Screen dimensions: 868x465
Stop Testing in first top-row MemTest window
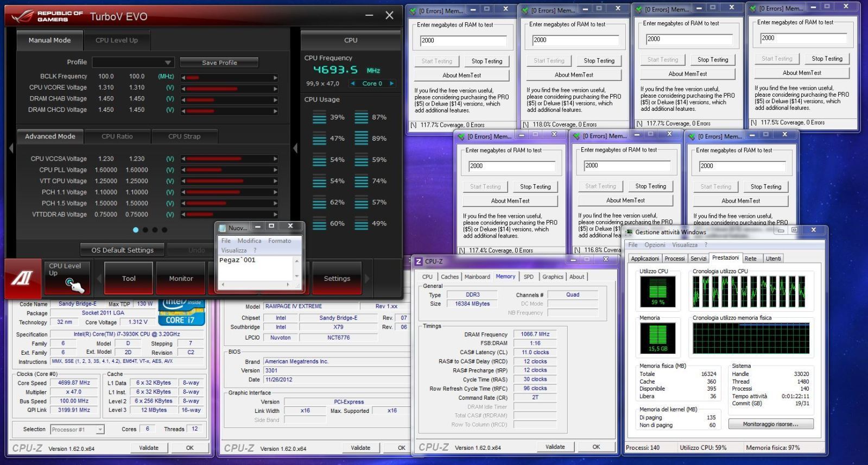(487, 61)
